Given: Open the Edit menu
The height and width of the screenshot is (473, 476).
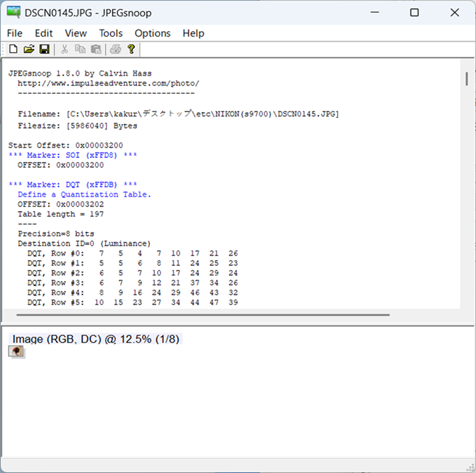Looking at the screenshot, I should tap(44, 33).
